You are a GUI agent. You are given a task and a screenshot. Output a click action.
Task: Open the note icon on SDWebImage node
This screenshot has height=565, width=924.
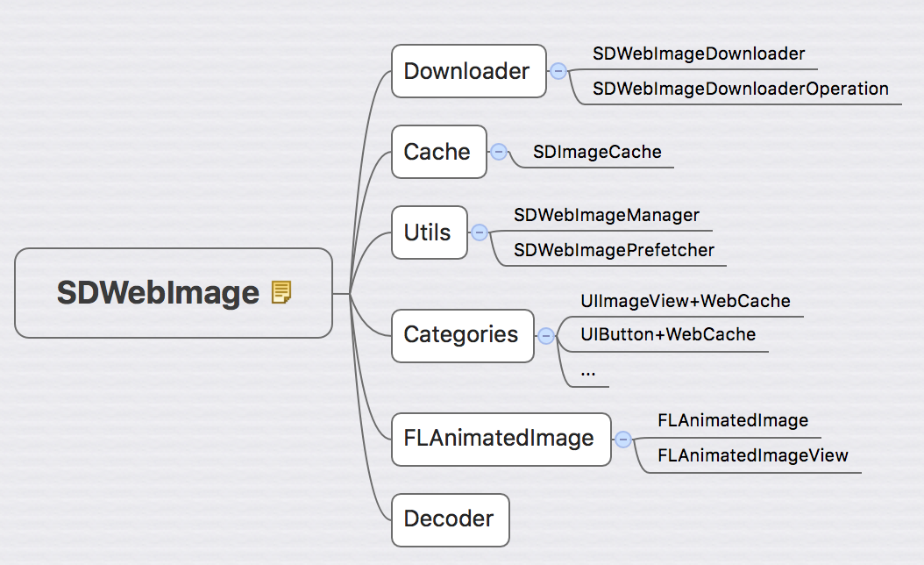(x=281, y=292)
